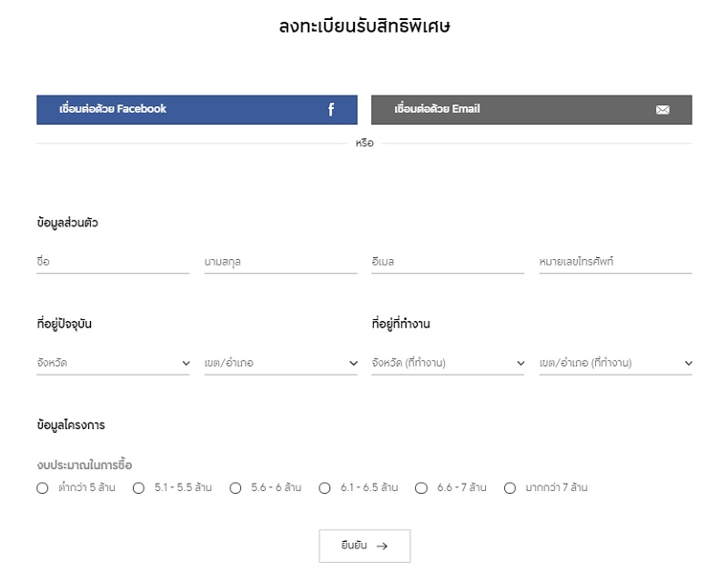
Task: Select มากกว่า 7 ล้าน budget option
Action: point(510,488)
